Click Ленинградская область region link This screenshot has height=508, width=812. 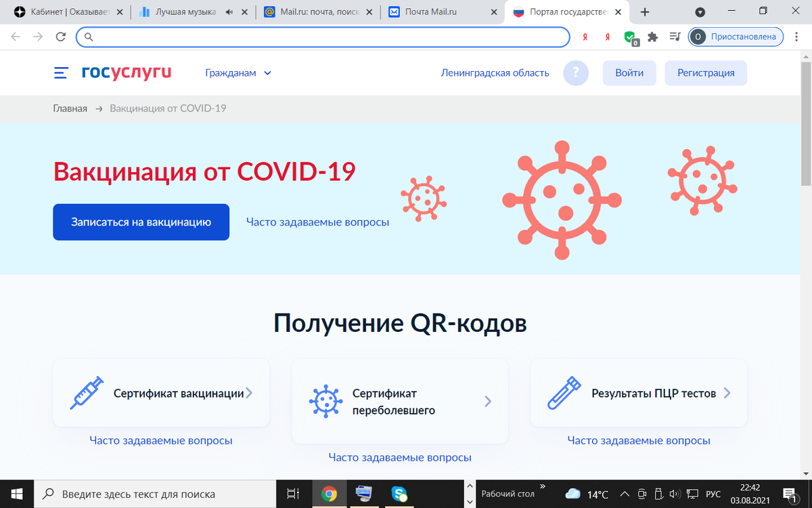pyautogui.click(x=495, y=72)
